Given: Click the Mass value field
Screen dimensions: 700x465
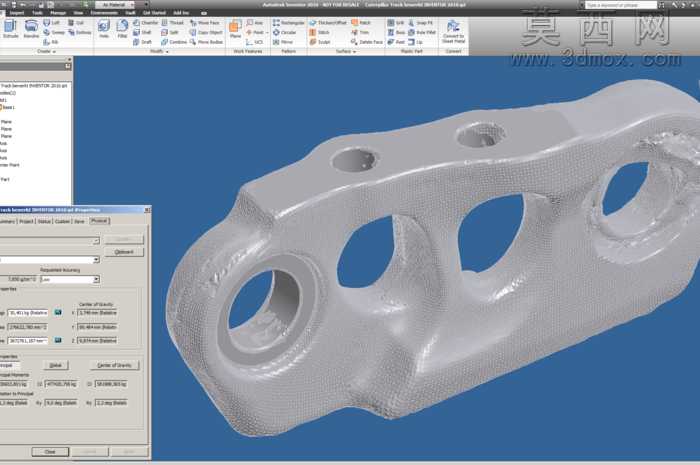Looking at the screenshot, I should [x=28, y=313].
